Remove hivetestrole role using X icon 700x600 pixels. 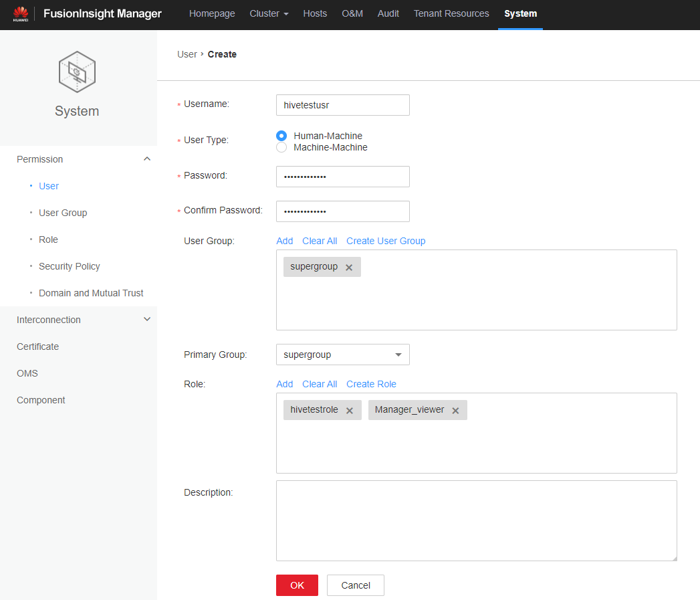click(x=349, y=411)
